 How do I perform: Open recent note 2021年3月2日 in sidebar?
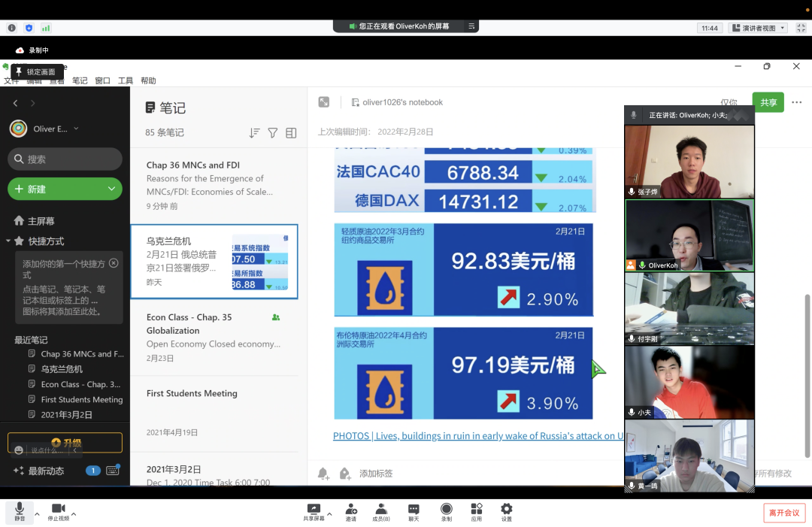60,415
